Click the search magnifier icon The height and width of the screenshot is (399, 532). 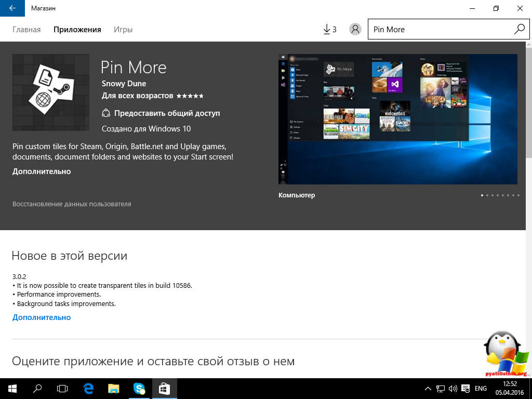pos(519,29)
